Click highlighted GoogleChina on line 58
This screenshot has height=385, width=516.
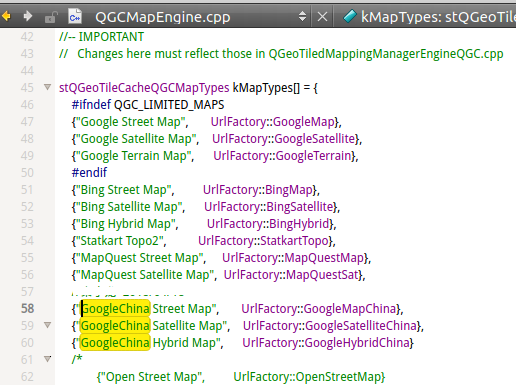click(x=116, y=309)
